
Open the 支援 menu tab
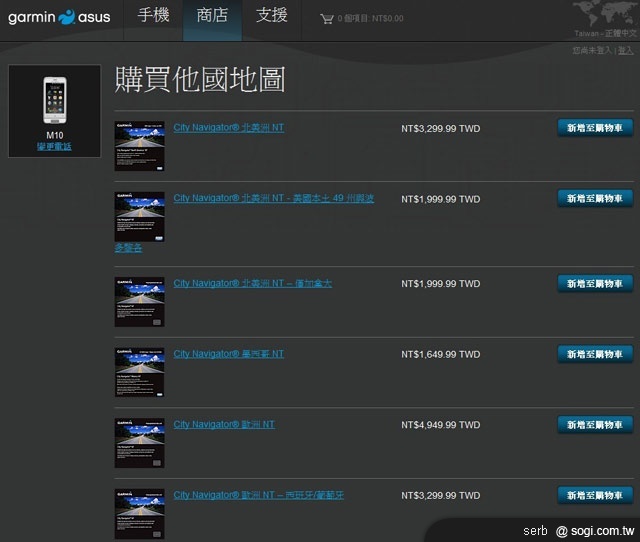271,16
